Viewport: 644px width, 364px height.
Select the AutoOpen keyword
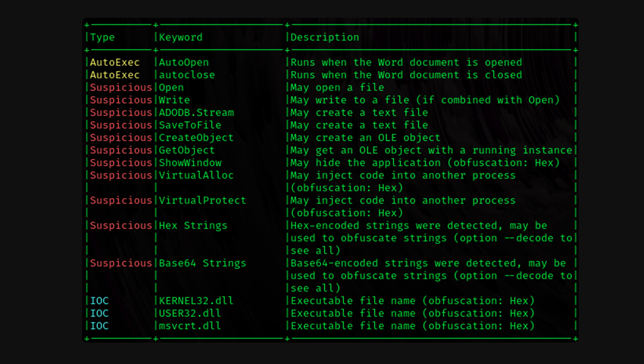[184, 62]
